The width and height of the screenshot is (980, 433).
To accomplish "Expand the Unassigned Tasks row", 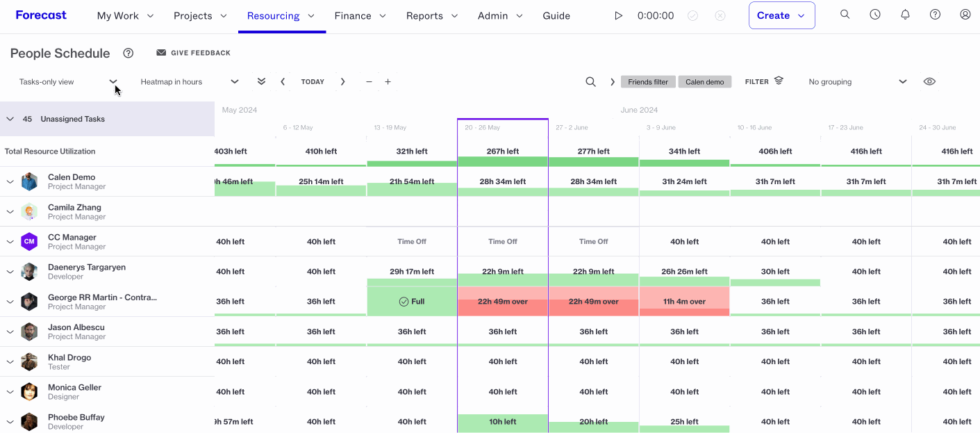I will pos(10,119).
